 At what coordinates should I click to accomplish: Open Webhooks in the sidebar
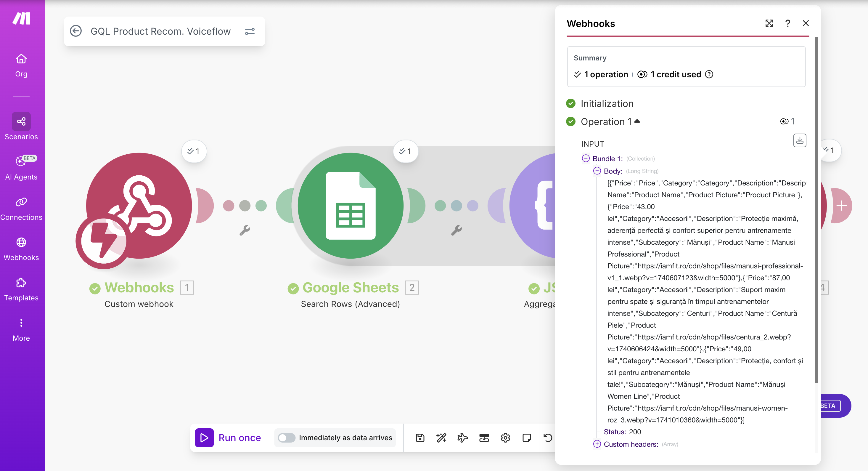pyautogui.click(x=21, y=249)
